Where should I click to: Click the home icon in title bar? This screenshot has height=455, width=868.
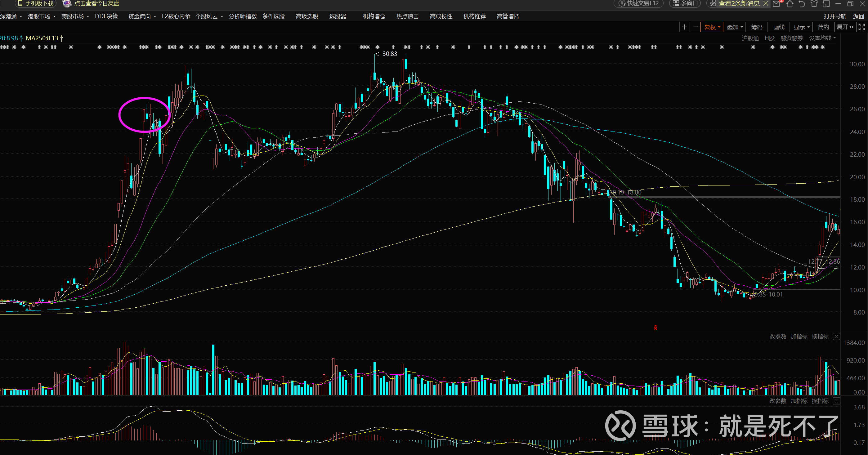pyautogui.click(x=790, y=4)
